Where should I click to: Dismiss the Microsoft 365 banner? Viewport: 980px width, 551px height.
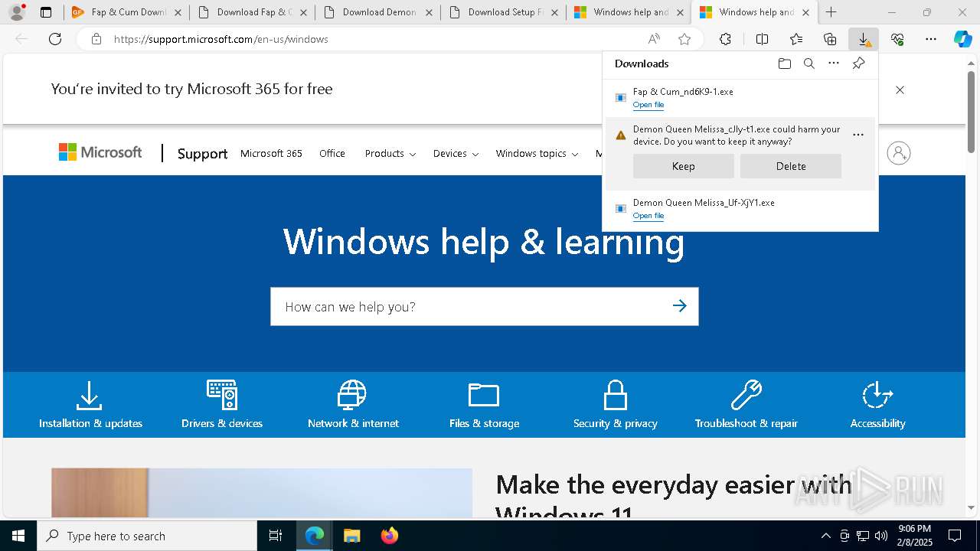pos(900,90)
